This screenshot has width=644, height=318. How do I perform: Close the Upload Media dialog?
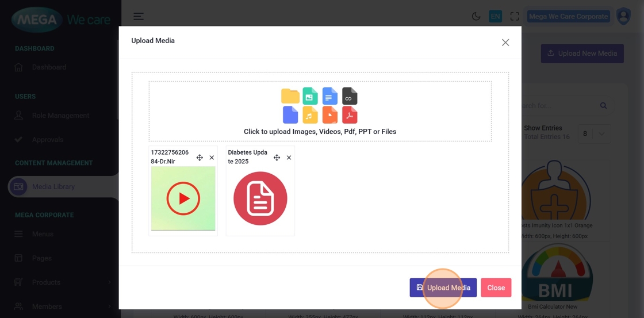505,43
